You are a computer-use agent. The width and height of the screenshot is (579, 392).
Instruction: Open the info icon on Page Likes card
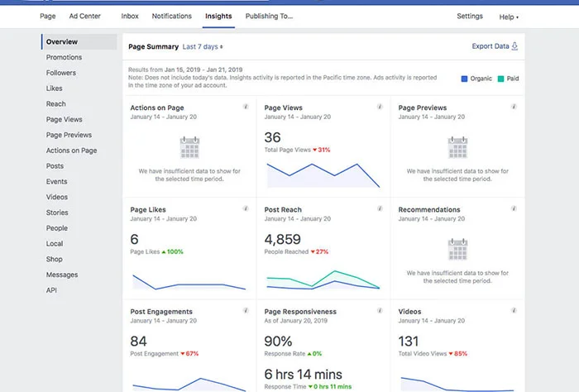pos(246,208)
